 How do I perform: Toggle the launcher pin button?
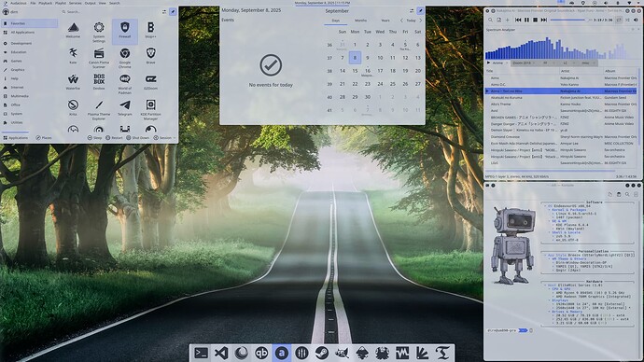pyautogui.click(x=173, y=11)
